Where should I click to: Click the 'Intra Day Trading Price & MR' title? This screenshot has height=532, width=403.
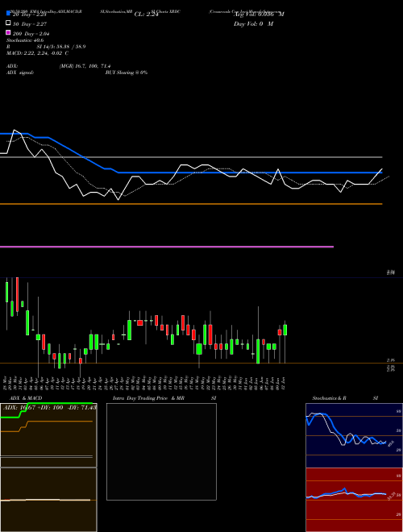(x=148, y=398)
